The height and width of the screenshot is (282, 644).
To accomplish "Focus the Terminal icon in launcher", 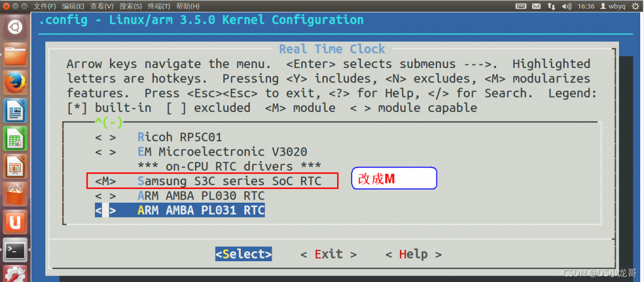I will pos(15,250).
